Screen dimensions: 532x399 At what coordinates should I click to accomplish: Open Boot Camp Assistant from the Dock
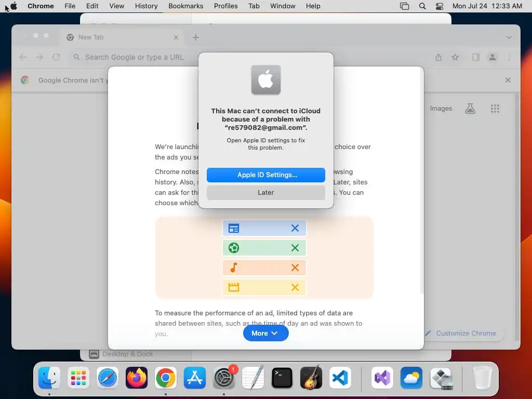click(x=441, y=377)
